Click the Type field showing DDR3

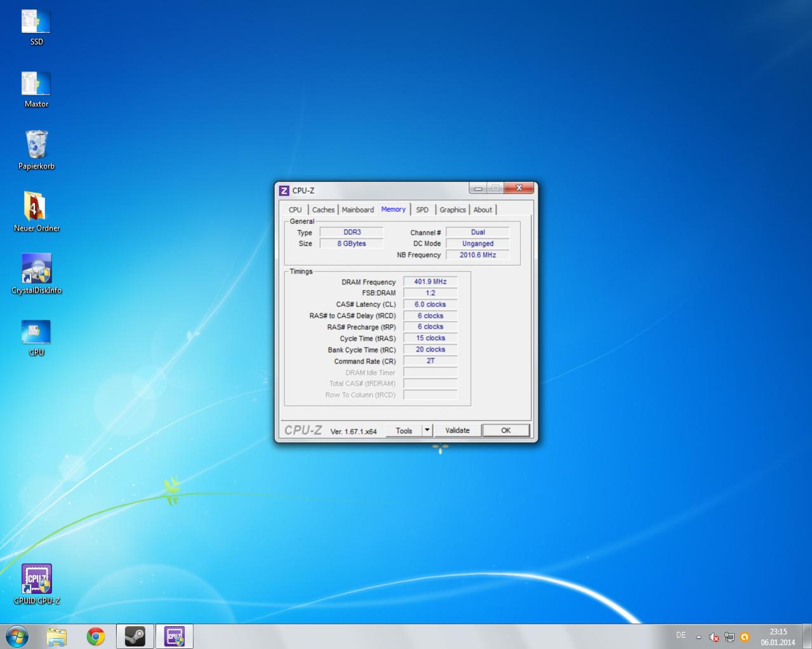[x=352, y=232]
